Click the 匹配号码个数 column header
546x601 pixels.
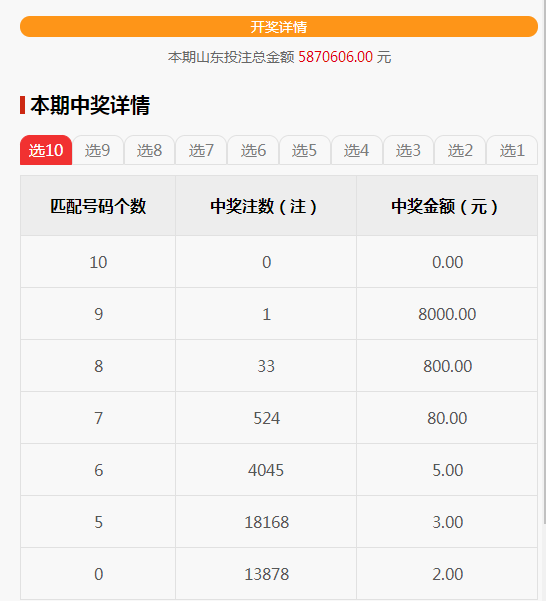98,206
